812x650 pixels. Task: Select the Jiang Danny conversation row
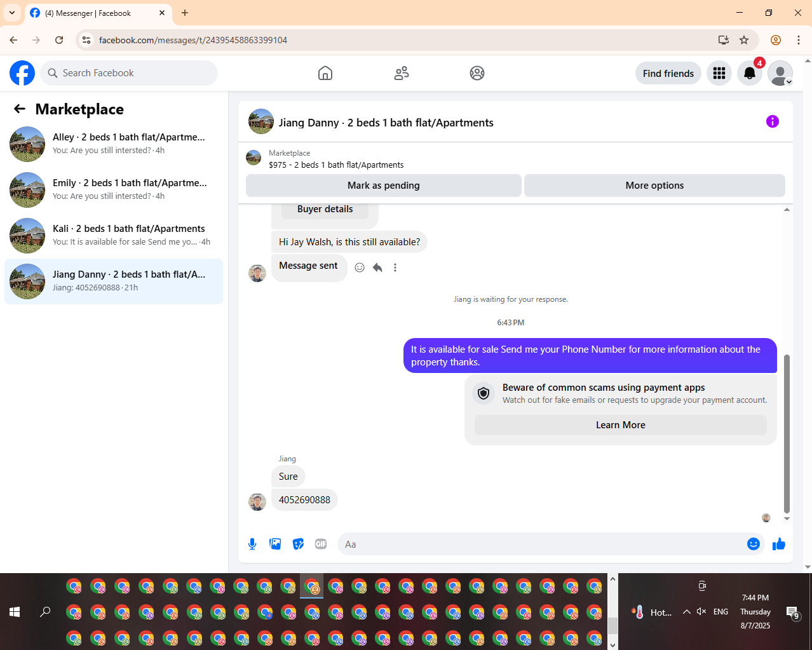114,281
